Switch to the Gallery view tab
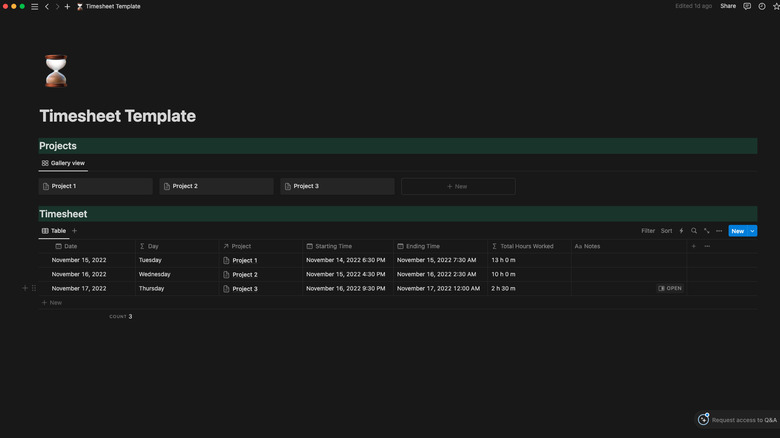The image size is (780, 438). [x=63, y=163]
